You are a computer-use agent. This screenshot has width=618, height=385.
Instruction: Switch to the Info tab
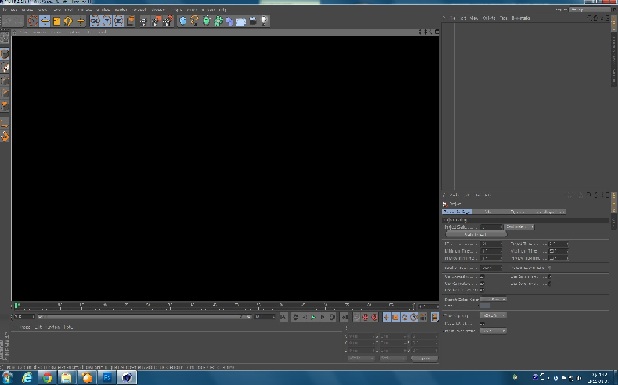pyautogui.click(x=488, y=212)
